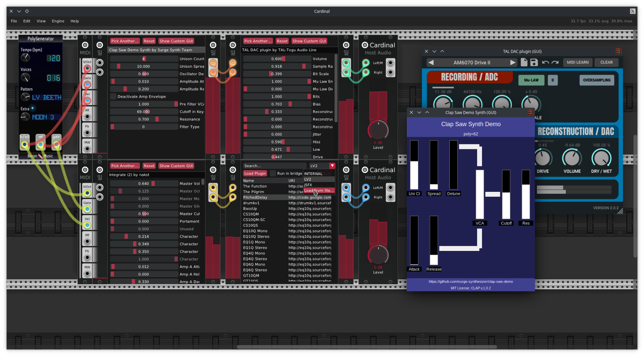Viewport: 644px width, 356px height.
Task: Click the PolyGenerator Pattern knob
Action: pos(25,97)
